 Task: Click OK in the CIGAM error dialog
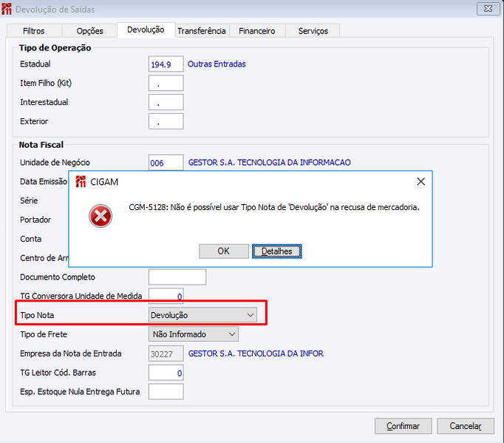tap(224, 251)
